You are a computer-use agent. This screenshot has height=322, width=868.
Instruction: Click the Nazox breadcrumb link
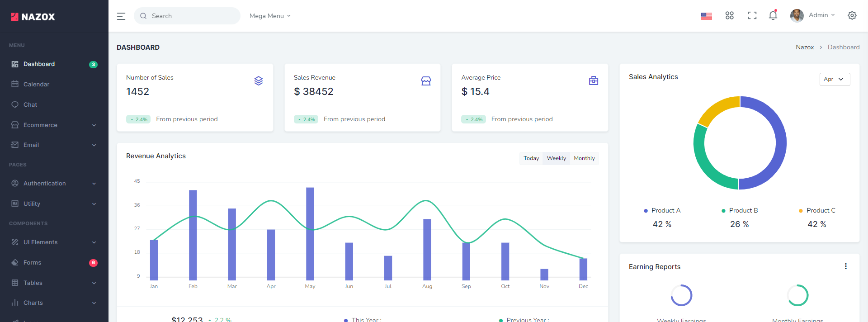[x=804, y=47]
